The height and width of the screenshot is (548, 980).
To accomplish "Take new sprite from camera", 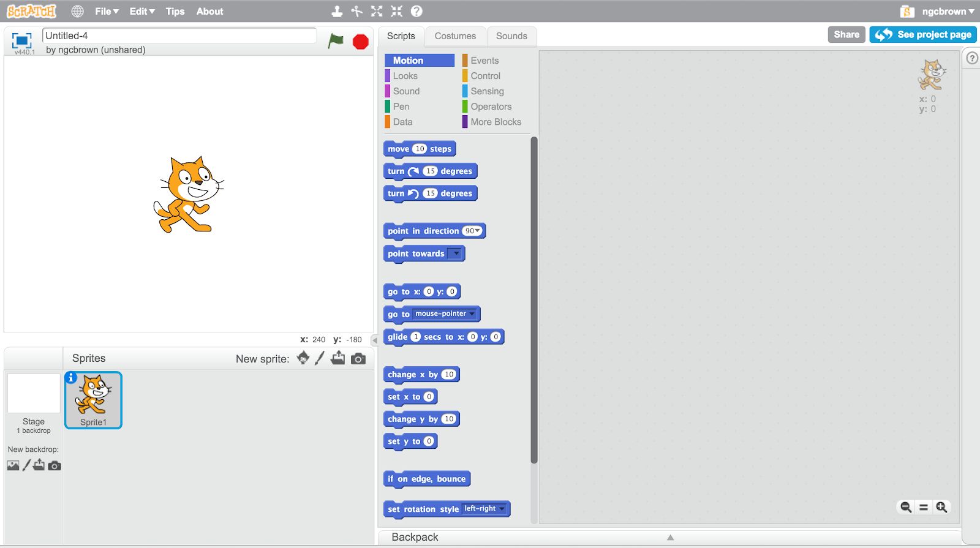I will [358, 359].
